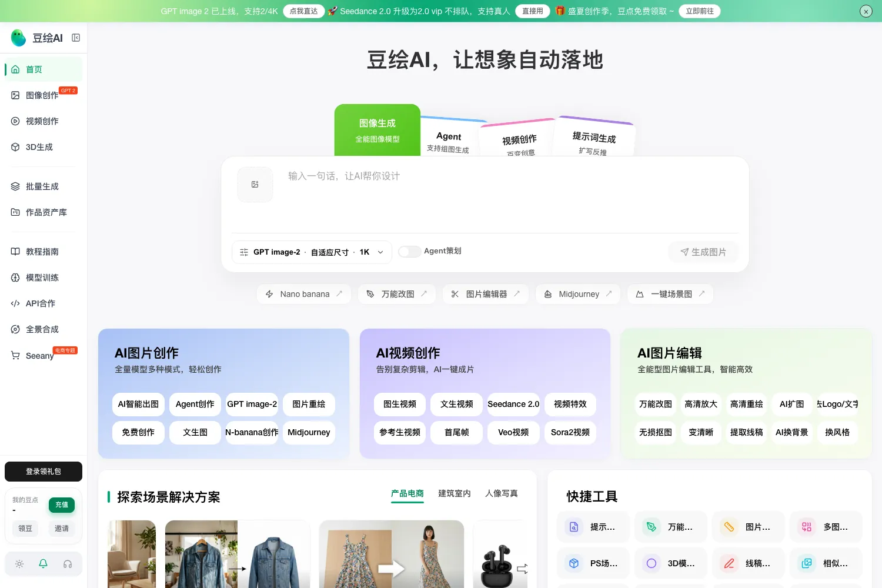Open 万能改图 shortcut chip

(397, 294)
